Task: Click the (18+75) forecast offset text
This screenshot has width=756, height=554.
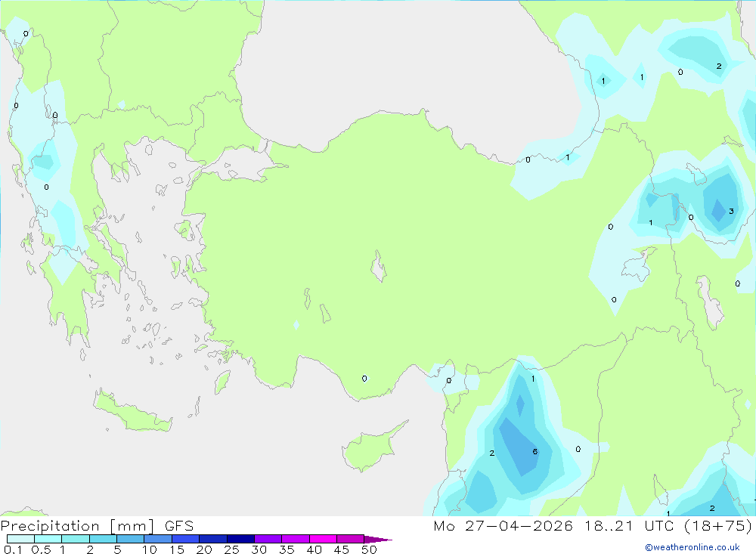Action: 718,525
